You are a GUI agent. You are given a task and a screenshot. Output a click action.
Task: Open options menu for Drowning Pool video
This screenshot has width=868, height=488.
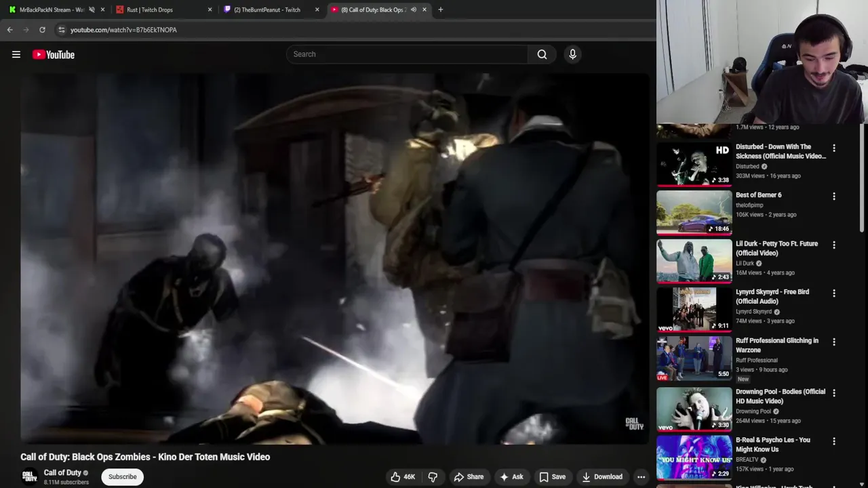point(834,393)
